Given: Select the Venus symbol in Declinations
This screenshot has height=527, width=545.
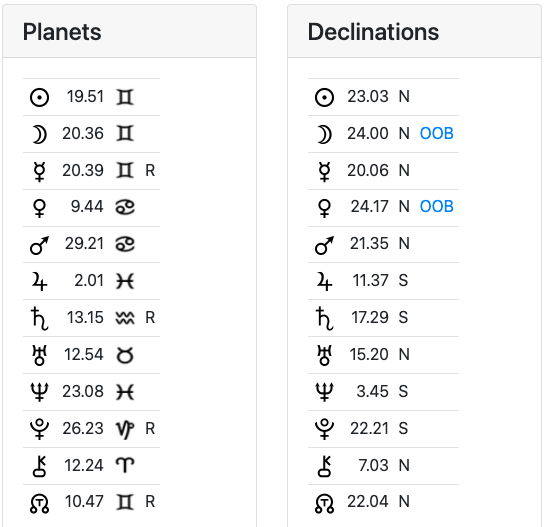Looking at the screenshot, I should 324,208.
